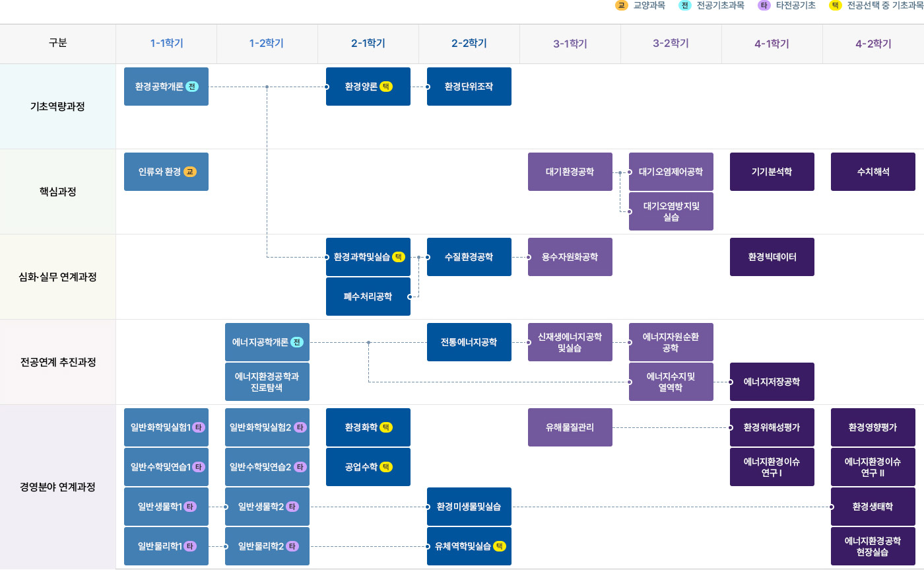Open the 에너지자원순환공학 course box
Image resolution: width=924 pixels, height=570 pixels.
point(671,342)
